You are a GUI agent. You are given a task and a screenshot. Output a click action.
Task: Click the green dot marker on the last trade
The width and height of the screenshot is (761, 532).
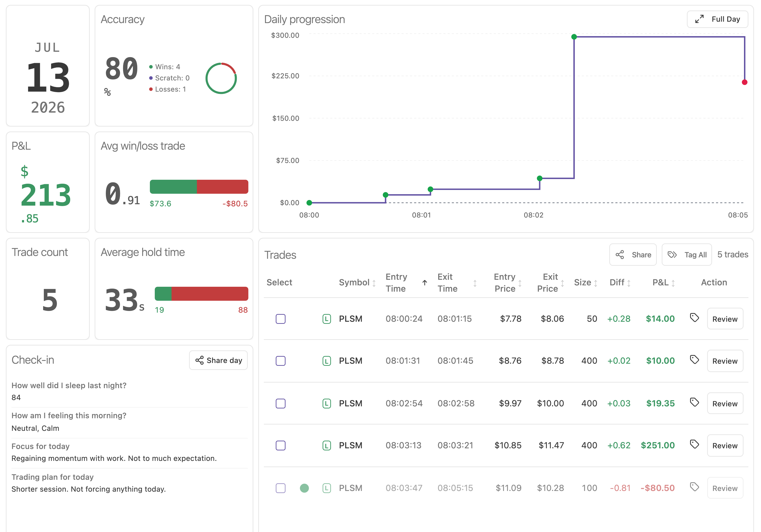coord(304,488)
